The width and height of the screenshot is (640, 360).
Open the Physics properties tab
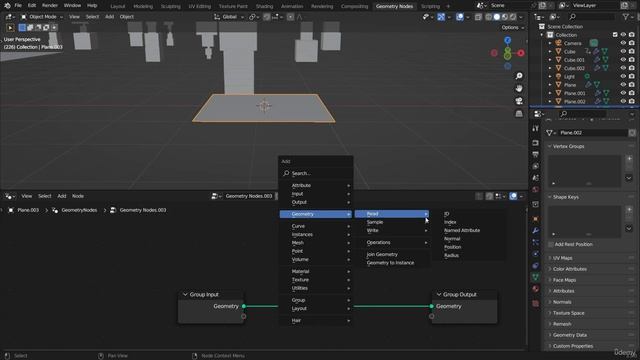click(536, 254)
